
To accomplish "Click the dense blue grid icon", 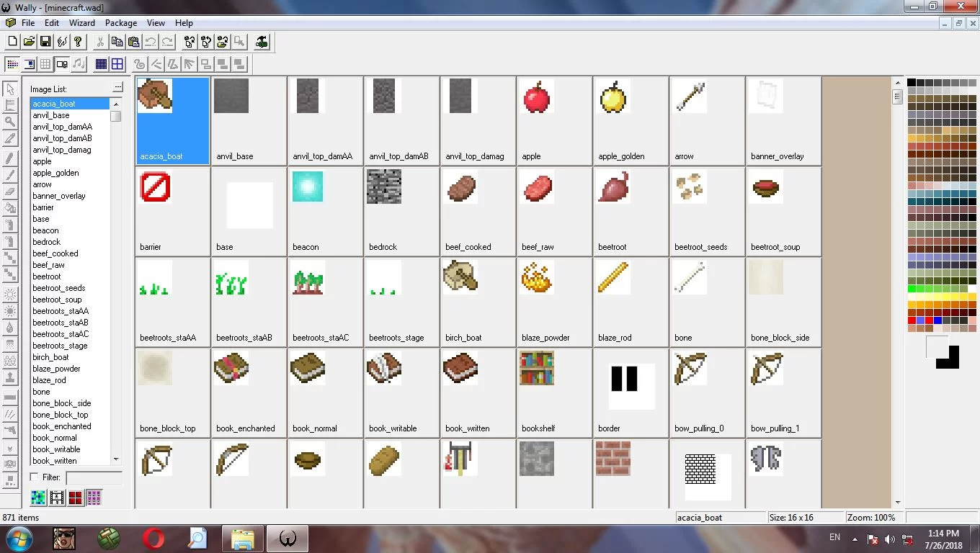I will point(101,64).
